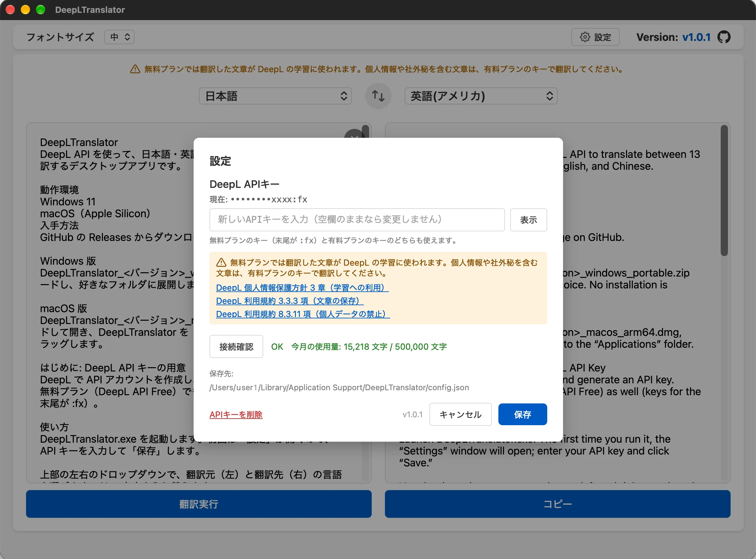Click the v1.0.1 version link in header
Image resolution: width=756 pixels, height=559 pixels.
pyautogui.click(x=696, y=37)
